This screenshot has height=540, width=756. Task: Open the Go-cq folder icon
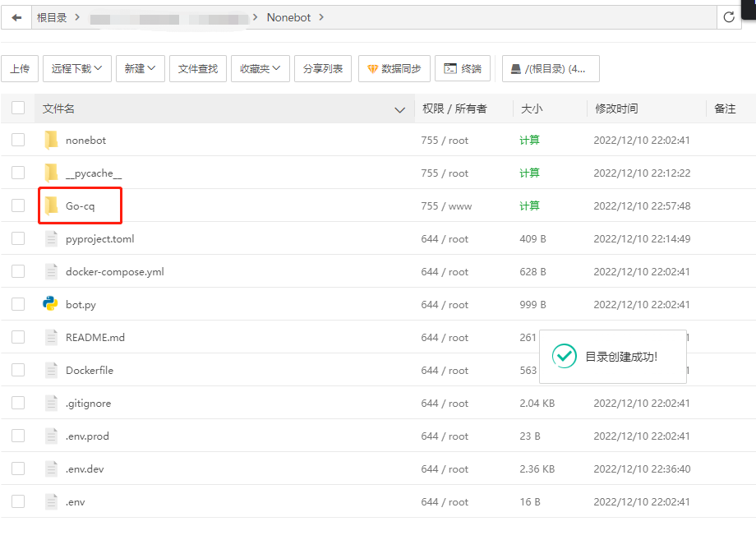point(51,205)
